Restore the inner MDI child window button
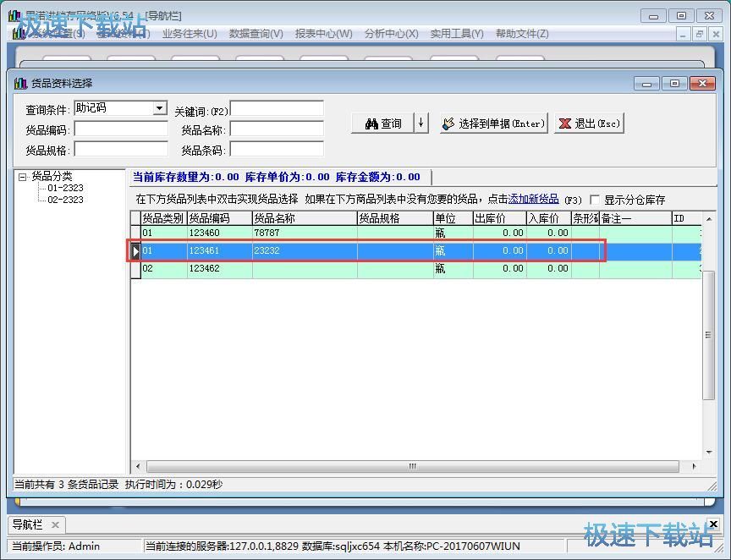 (x=699, y=34)
